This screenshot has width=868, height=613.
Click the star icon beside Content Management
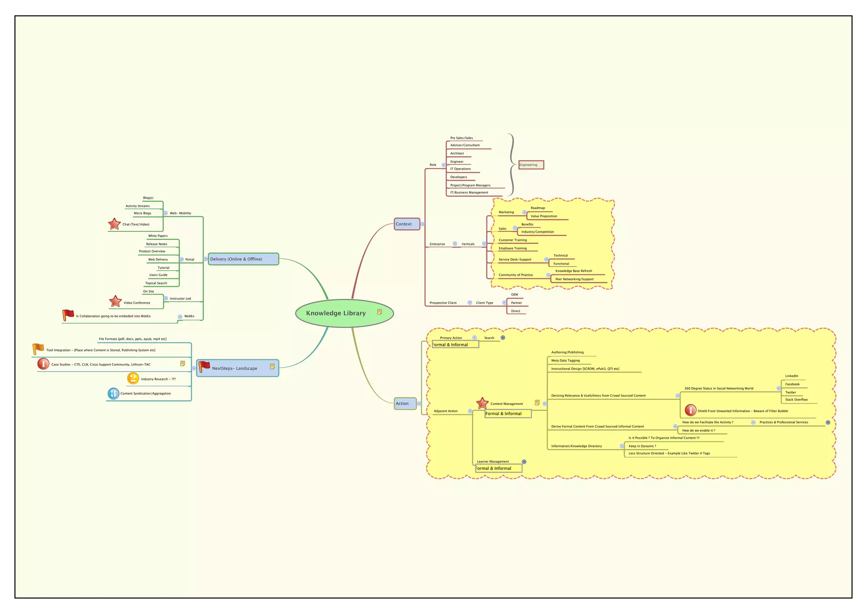click(x=482, y=403)
